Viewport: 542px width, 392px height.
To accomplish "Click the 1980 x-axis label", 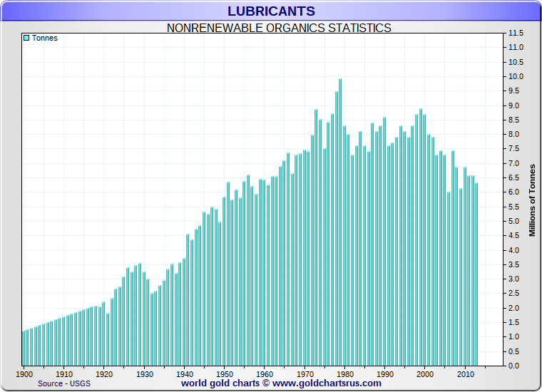I will click(345, 373).
